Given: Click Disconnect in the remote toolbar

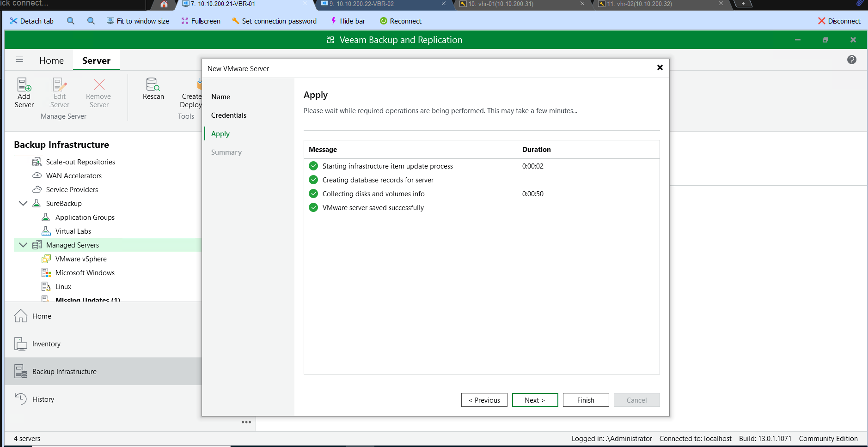Looking at the screenshot, I should click(x=839, y=21).
